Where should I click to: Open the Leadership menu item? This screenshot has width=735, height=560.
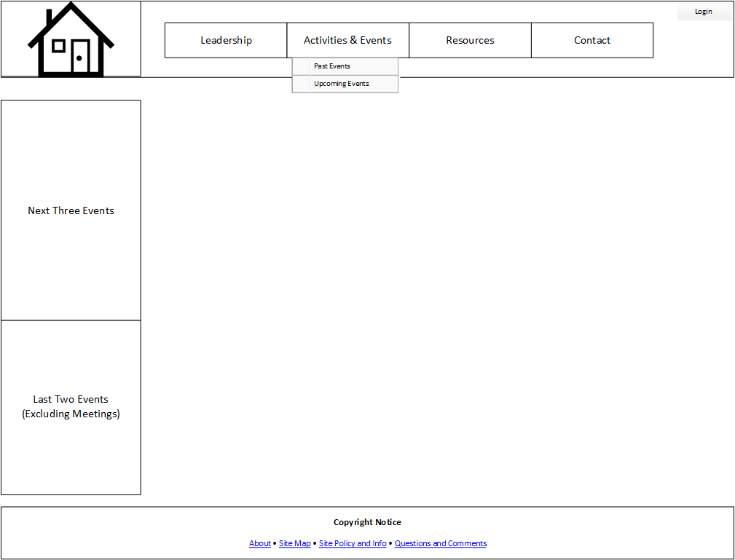[226, 40]
